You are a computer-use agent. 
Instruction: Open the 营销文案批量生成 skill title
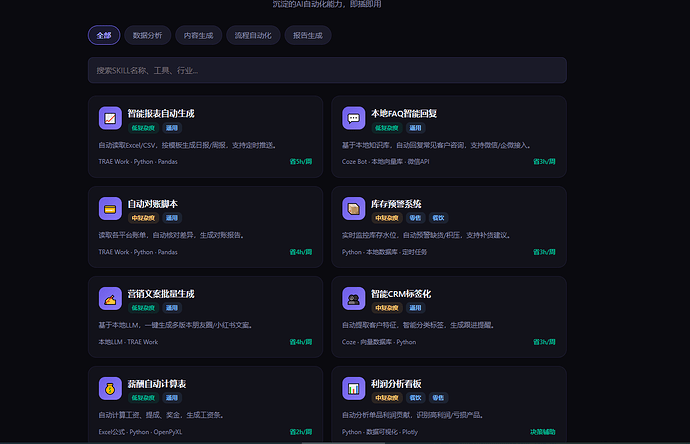click(x=161, y=294)
